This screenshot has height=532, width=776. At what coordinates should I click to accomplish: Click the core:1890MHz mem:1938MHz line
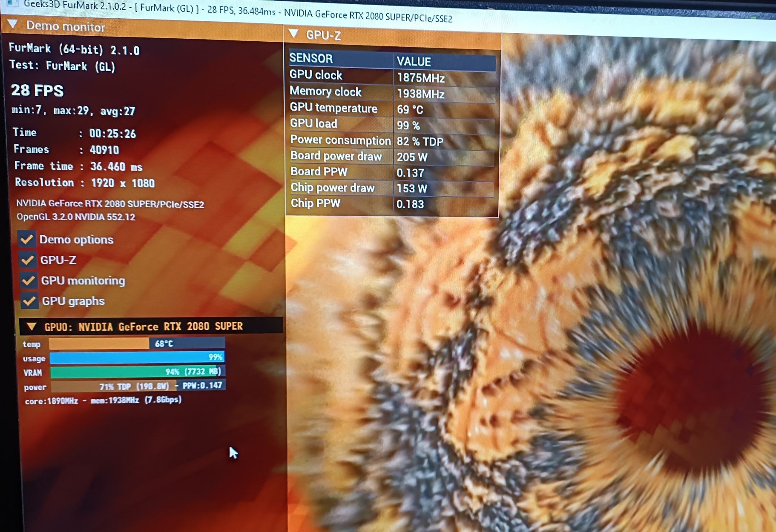[x=103, y=400]
